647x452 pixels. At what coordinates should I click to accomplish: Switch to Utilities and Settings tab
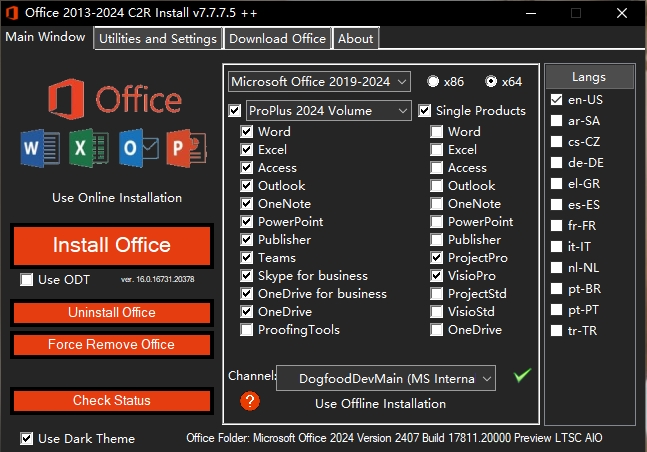(x=158, y=39)
